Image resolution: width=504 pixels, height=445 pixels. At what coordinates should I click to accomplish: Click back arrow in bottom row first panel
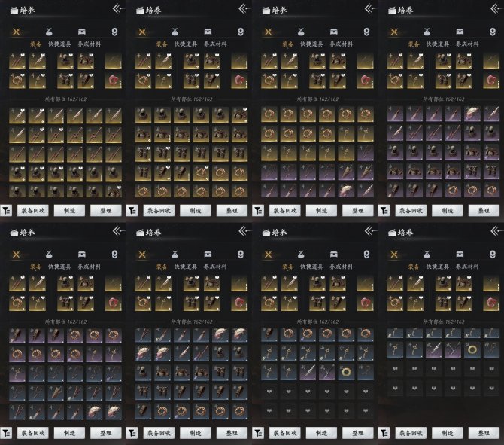[119, 231]
